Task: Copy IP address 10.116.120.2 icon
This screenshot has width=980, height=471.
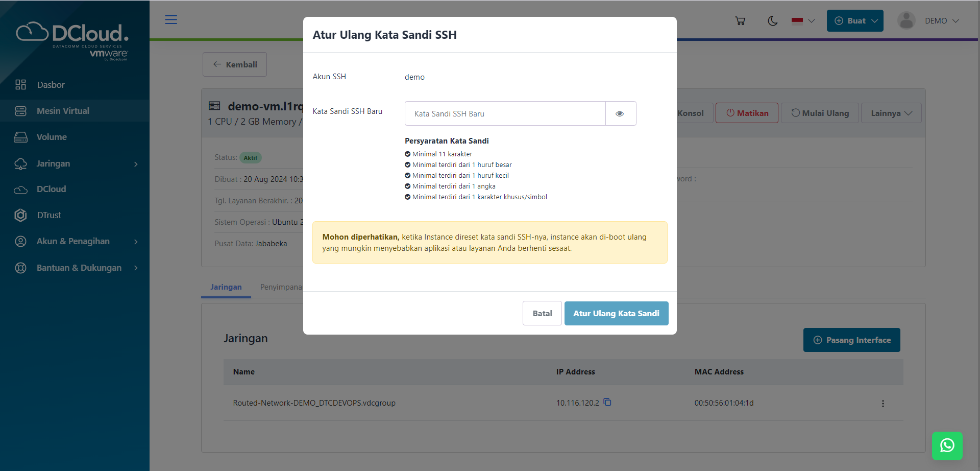Action: (x=607, y=403)
